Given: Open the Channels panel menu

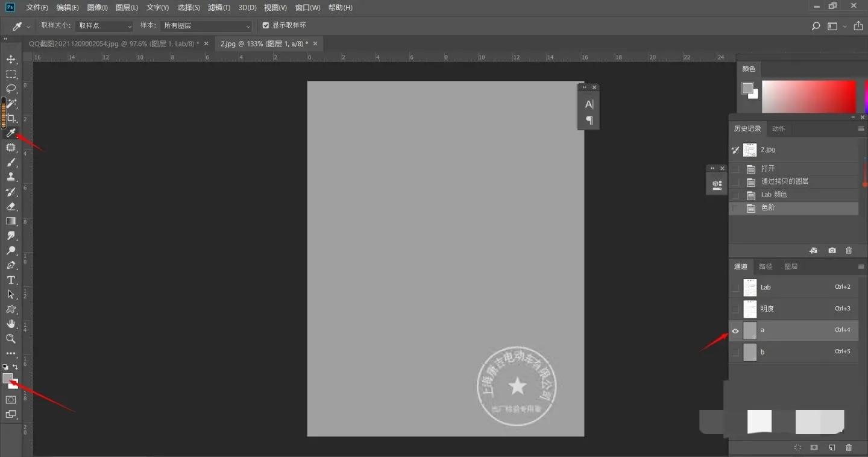Looking at the screenshot, I should click(x=861, y=266).
